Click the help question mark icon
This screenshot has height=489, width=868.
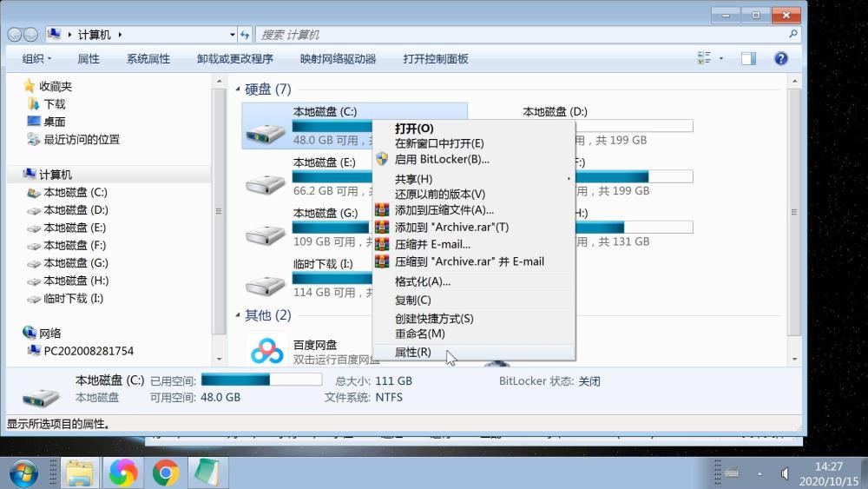pyautogui.click(x=780, y=59)
